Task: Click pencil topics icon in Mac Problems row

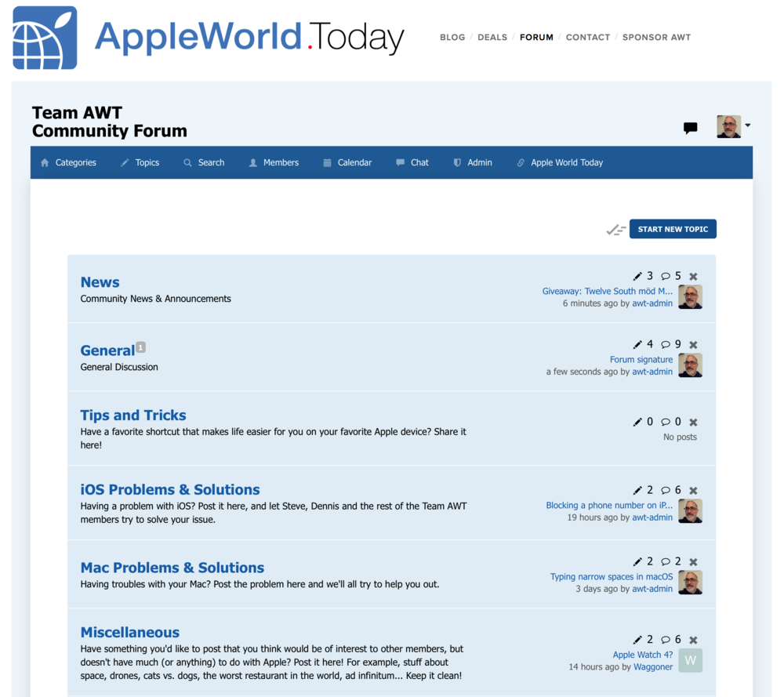Action: tap(637, 562)
